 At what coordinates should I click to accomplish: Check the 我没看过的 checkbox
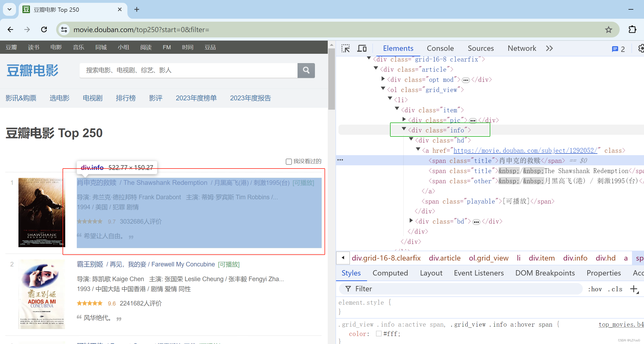click(288, 162)
